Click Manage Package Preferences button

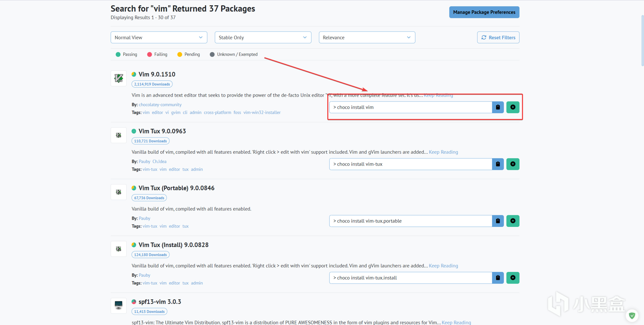point(484,12)
